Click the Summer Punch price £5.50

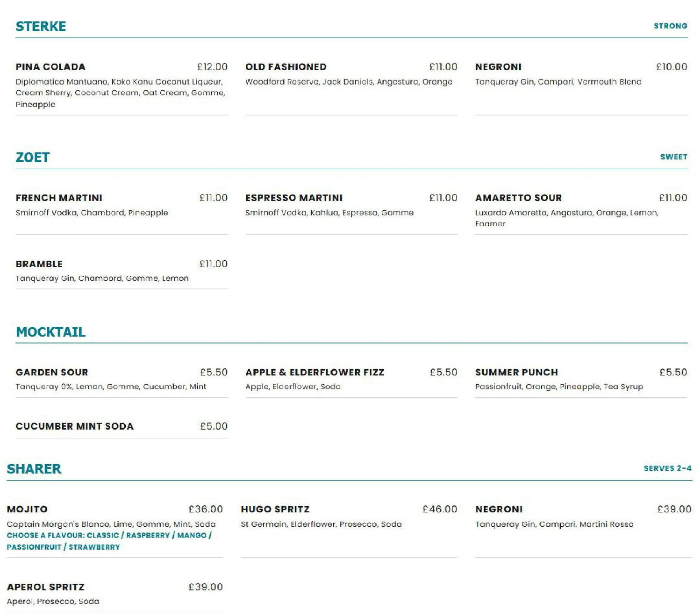click(x=673, y=372)
